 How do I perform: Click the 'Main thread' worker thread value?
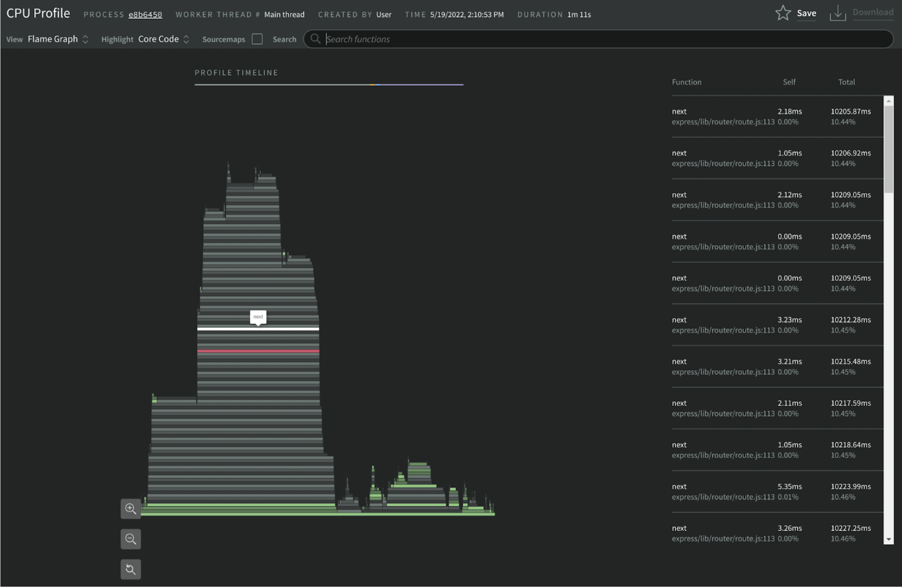284,15
